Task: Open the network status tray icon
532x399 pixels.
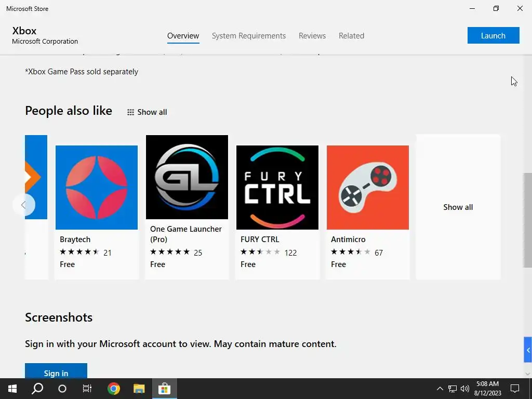Action: coord(453,389)
